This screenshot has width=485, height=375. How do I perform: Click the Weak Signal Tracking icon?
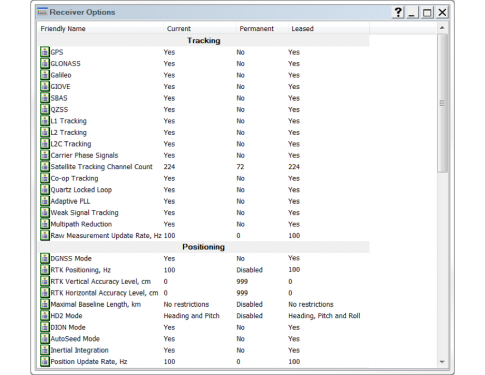point(45,212)
